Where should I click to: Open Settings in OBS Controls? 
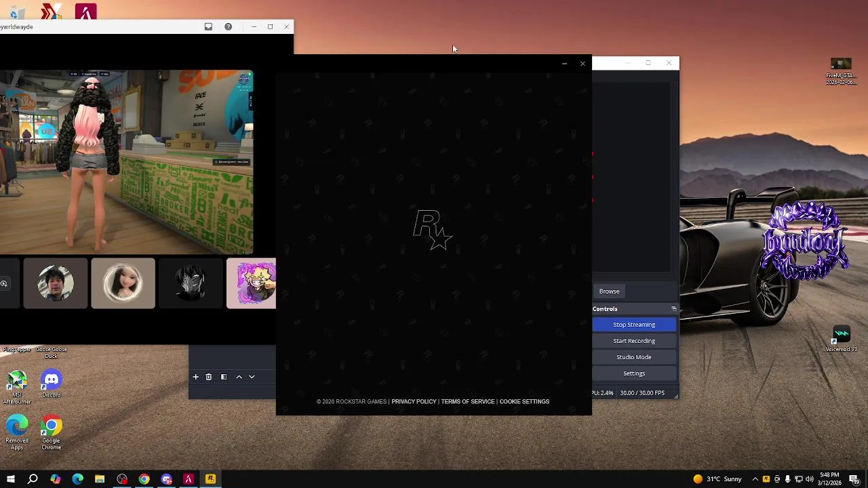point(634,373)
